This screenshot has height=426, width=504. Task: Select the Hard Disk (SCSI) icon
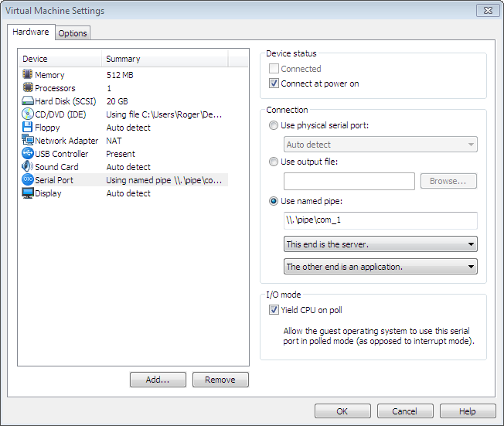(x=28, y=101)
